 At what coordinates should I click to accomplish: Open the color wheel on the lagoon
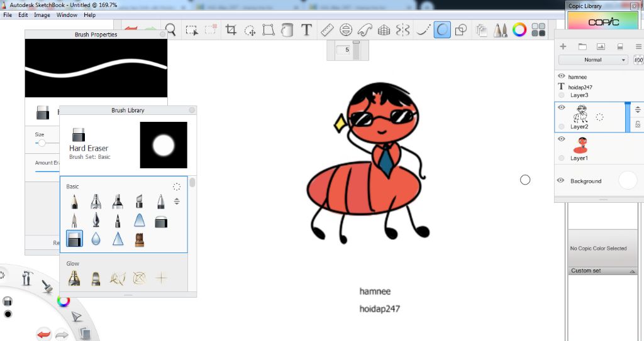(x=64, y=301)
